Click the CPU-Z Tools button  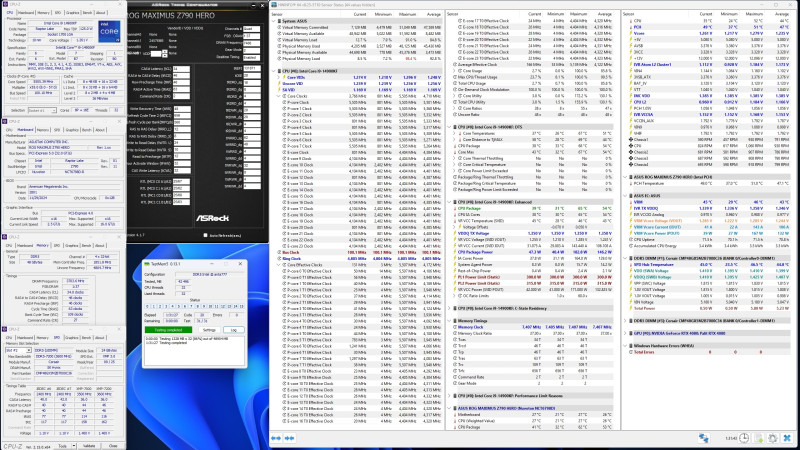[x=62, y=446]
